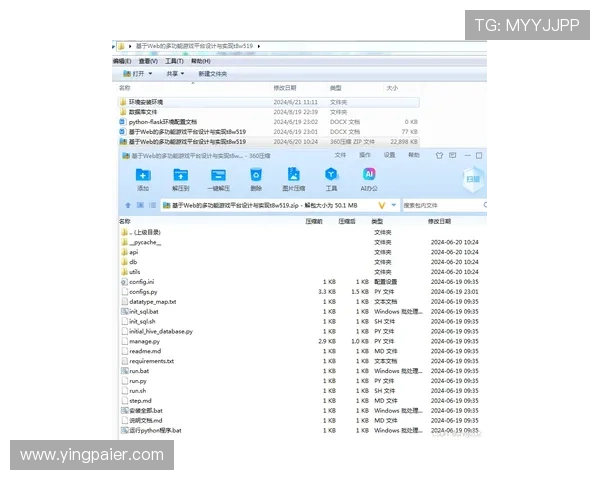600x480 pixels.
Task: Click the yellow V icon in path bar
Action: point(382,206)
